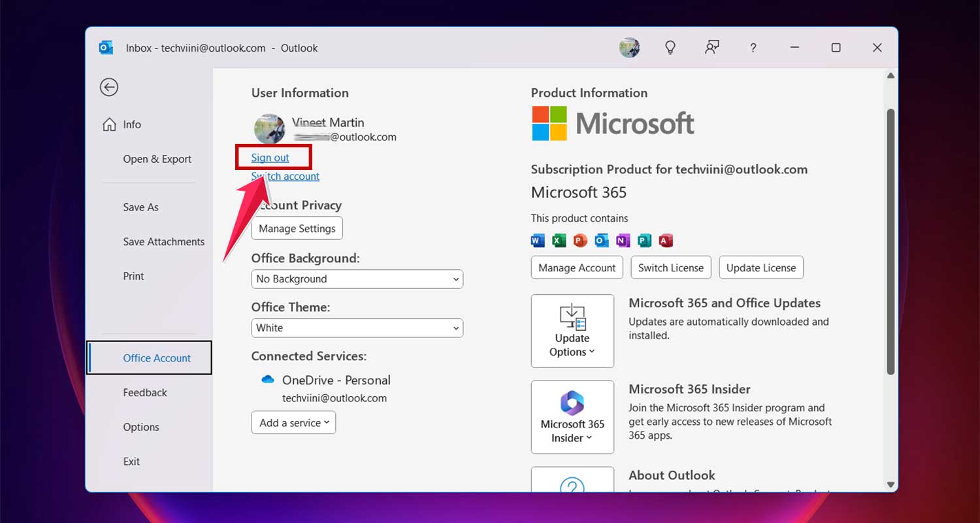The height and width of the screenshot is (523, 980).
Task: Click Switch License
Action: click(x=670, y=267)
